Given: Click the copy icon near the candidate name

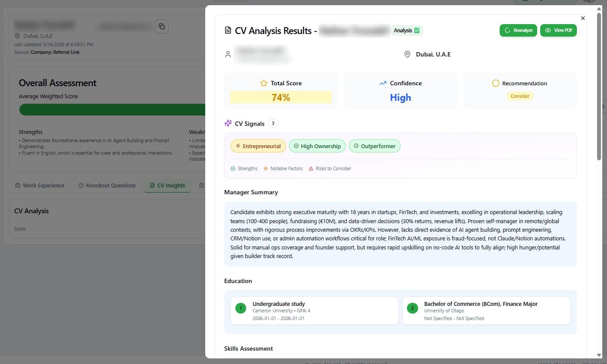Looking at the screenshot, I should (161, 26).
